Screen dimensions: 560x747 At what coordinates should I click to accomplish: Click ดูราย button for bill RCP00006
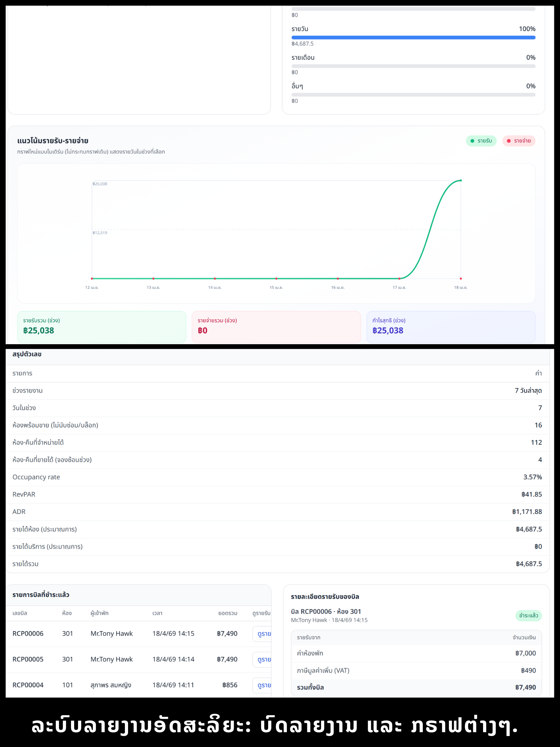tap(262, 634)
